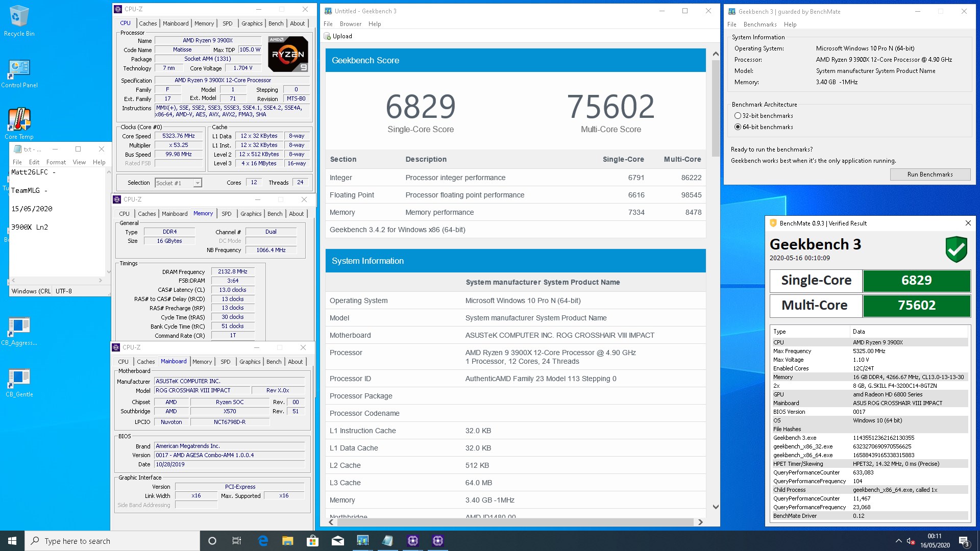This screenshot has width=980, height=551.
Task: Open the CB_Gentle desktop shortcut
Action: [19, 382]
